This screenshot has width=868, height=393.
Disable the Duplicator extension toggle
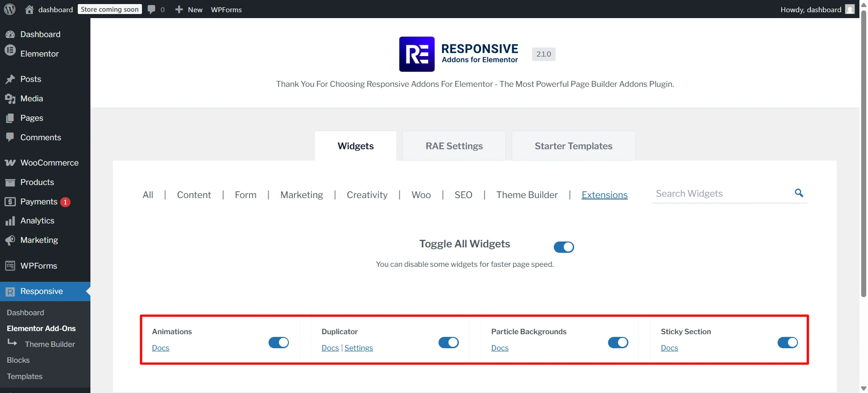[x=448, y=342]
